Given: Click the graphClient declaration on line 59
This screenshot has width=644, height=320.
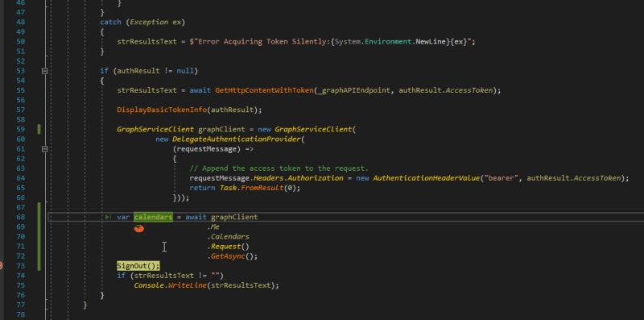Looking at the screenshot, I should pyautogui.click(x=221, y=129).
